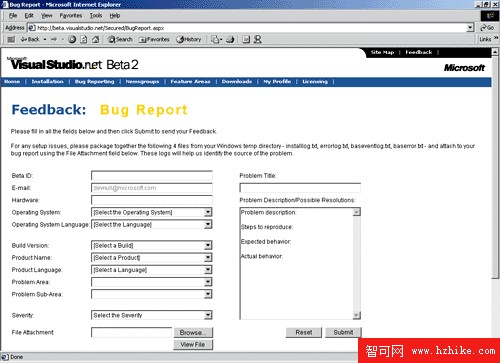Click the Site Map link

pyautogui.click(x=382, y=52)
